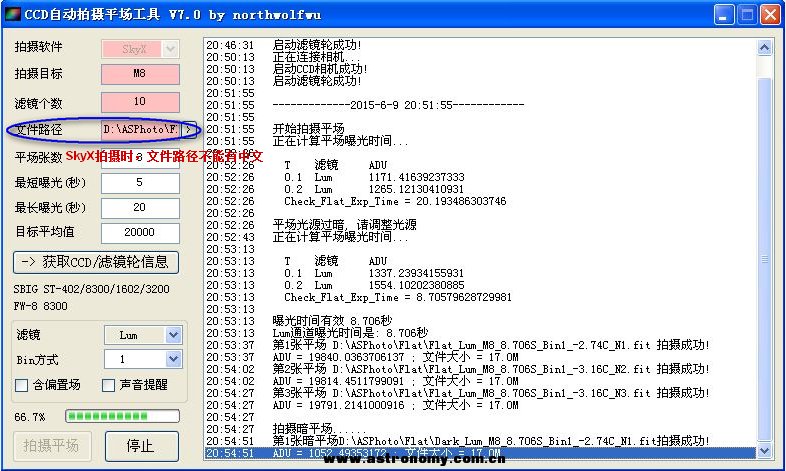
Task: Click the 66.7% progress bar
Action: tap(122, 416)
